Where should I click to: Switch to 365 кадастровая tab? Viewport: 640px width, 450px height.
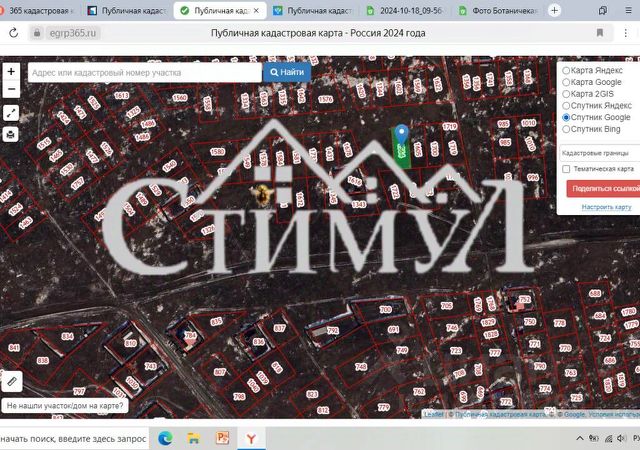[x=39, y=11]
